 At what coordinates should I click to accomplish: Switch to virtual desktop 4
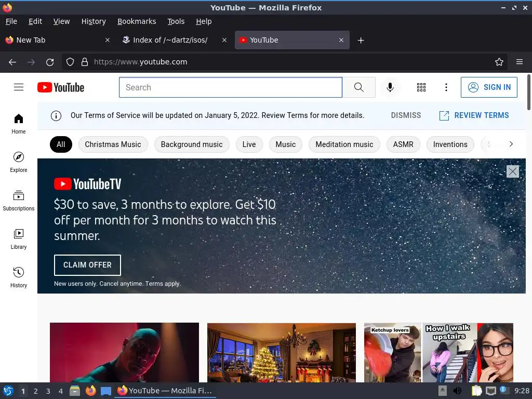pos(61,391)
